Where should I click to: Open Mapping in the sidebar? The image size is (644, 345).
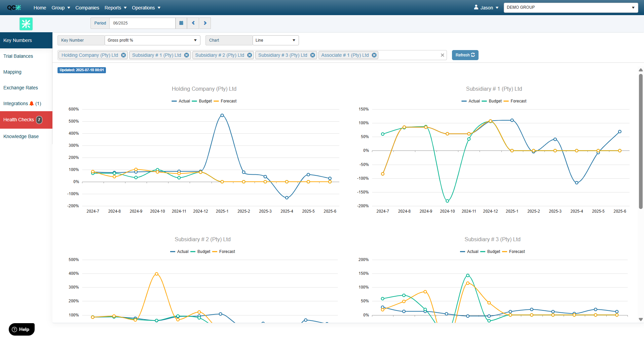[x=26, y=72]
